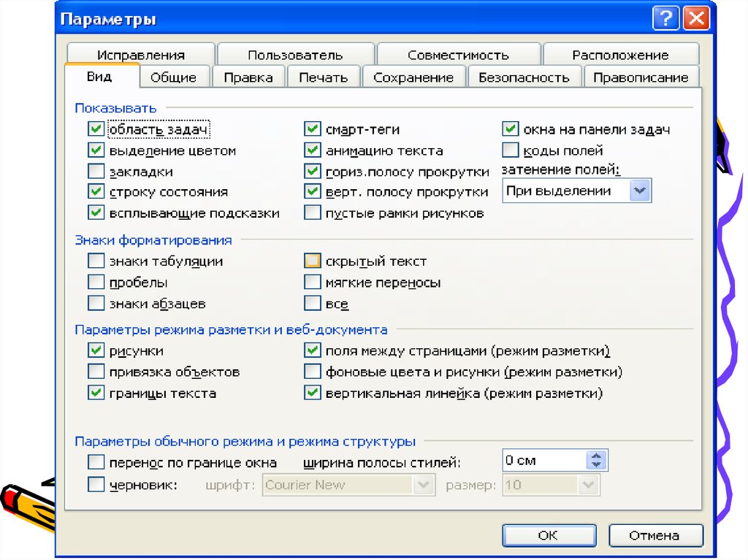Enable фоновые цвета и рисунки

pyautogui.click(x=313, y=372)
